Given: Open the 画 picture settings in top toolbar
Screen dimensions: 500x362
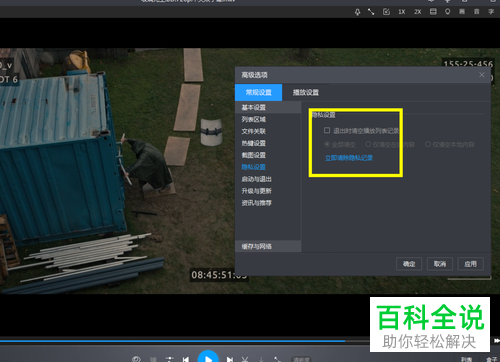Looking at the screenshot, I should tap(462, 12).
